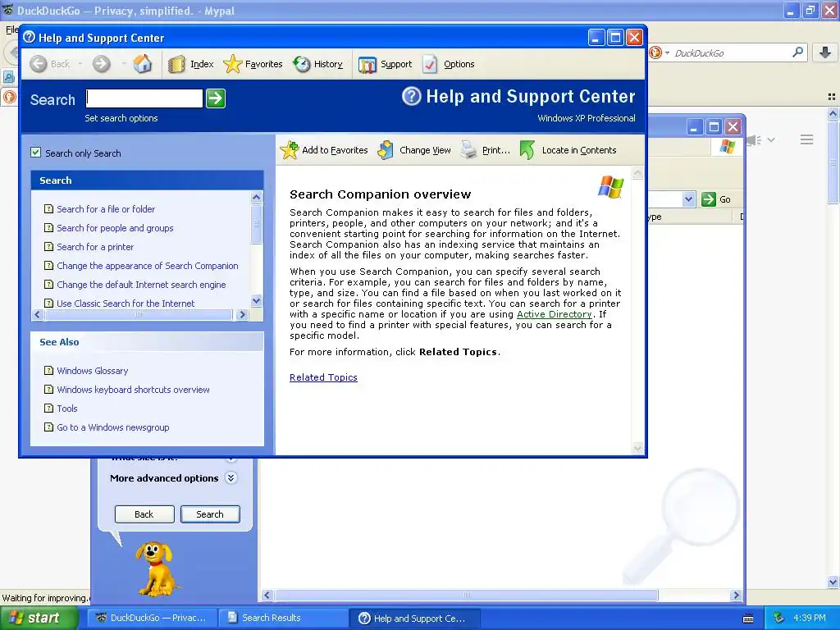
Task: Open History clock icon
Action: click(302, 64)
